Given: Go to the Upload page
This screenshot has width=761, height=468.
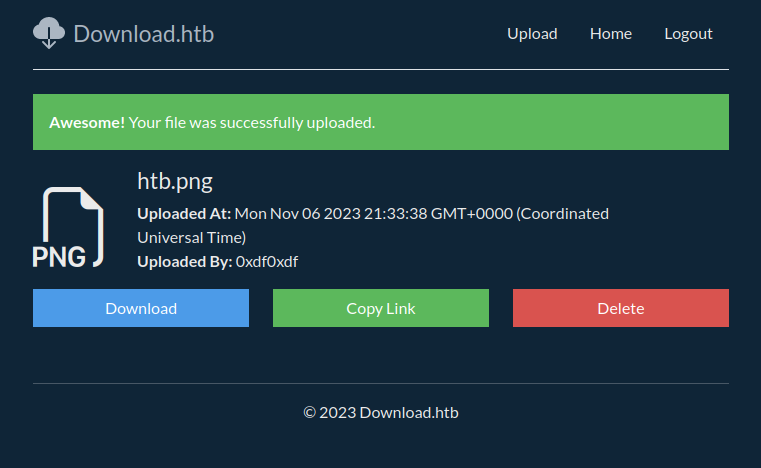Looking at the screenshot, I should [532, 34].
